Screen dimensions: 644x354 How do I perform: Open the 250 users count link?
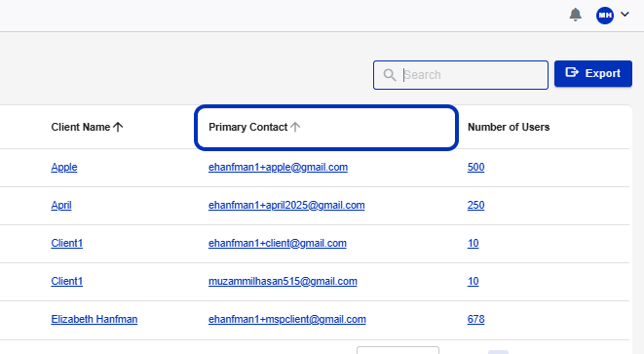(x=476, y=205)
